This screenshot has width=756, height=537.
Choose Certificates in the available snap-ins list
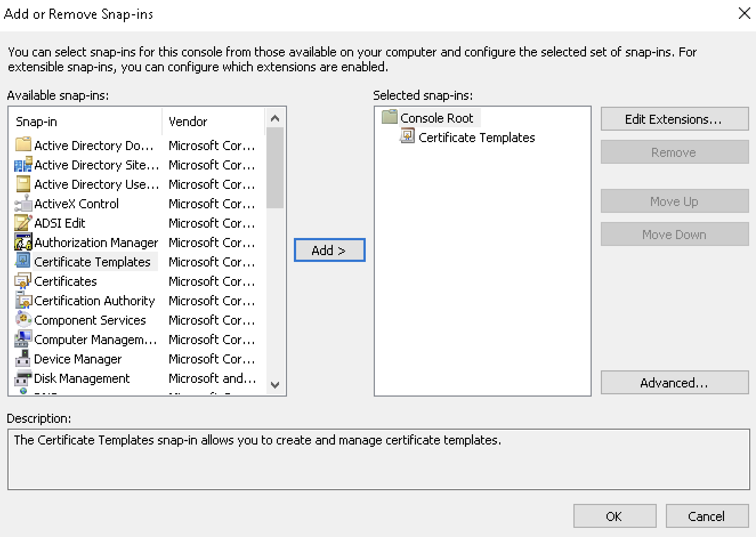tap(66, 281)
